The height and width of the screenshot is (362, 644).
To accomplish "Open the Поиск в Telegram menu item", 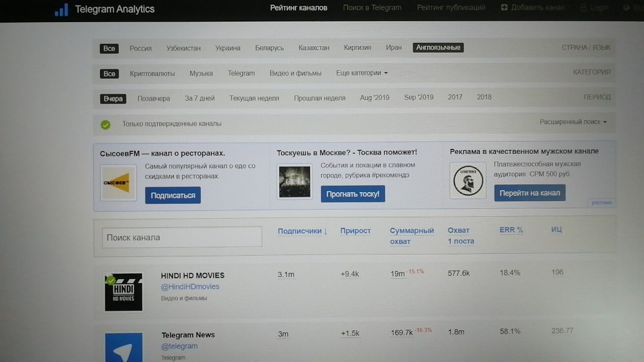I will pyautogui.click(x=372, y=8).
